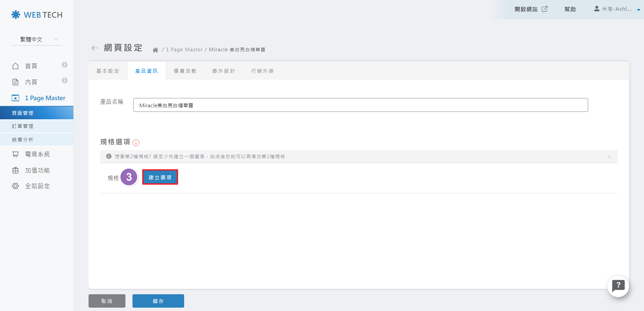Click the 建立選項 button
The height and width of the screenshot is (311, 644).
click(x=160, y=177)
